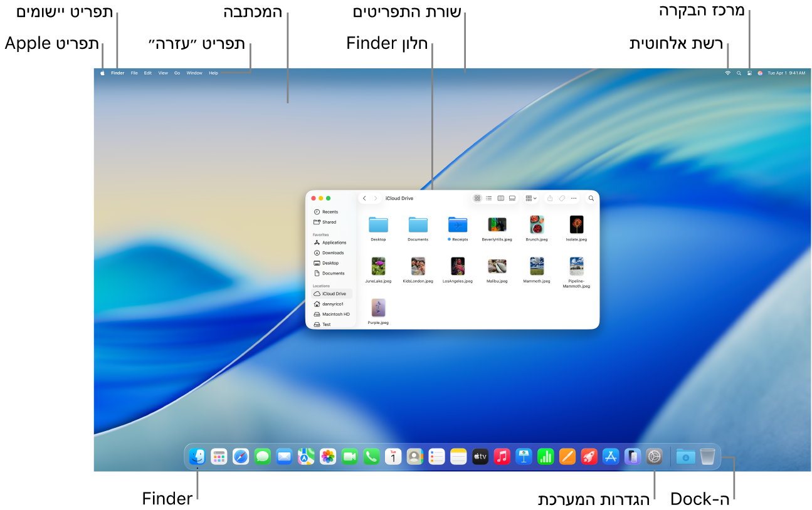
Task: Open Spotlight from the menu bar
Action: click(738, 73)
